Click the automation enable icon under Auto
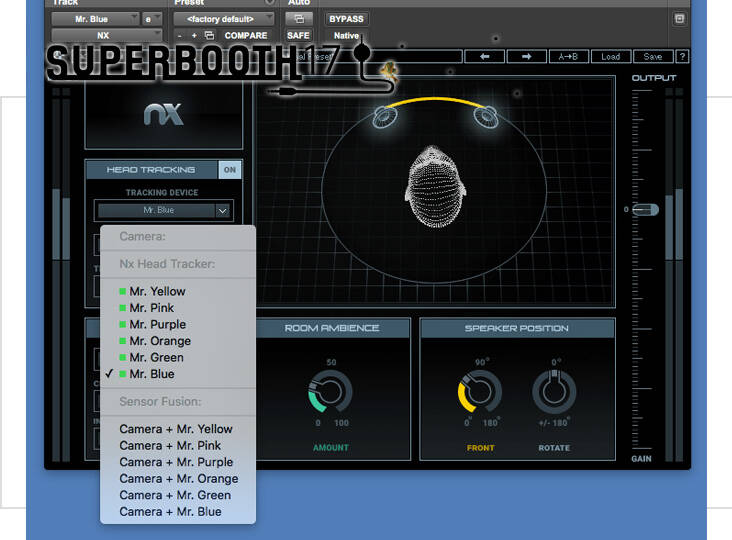Viewport: 732px width, 540px height. (x=299, y=19)
